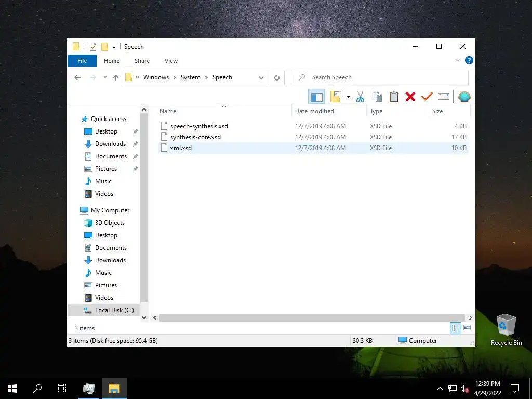Open Classic Explorer settings shell icon
The height and width of the screenshot is (399, 532).
click(x=464, y=97)
